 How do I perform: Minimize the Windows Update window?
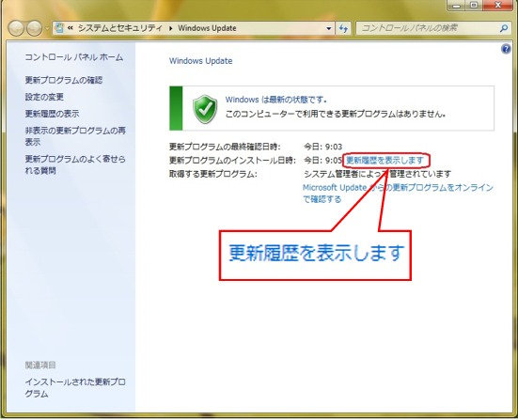pos(457,6)
